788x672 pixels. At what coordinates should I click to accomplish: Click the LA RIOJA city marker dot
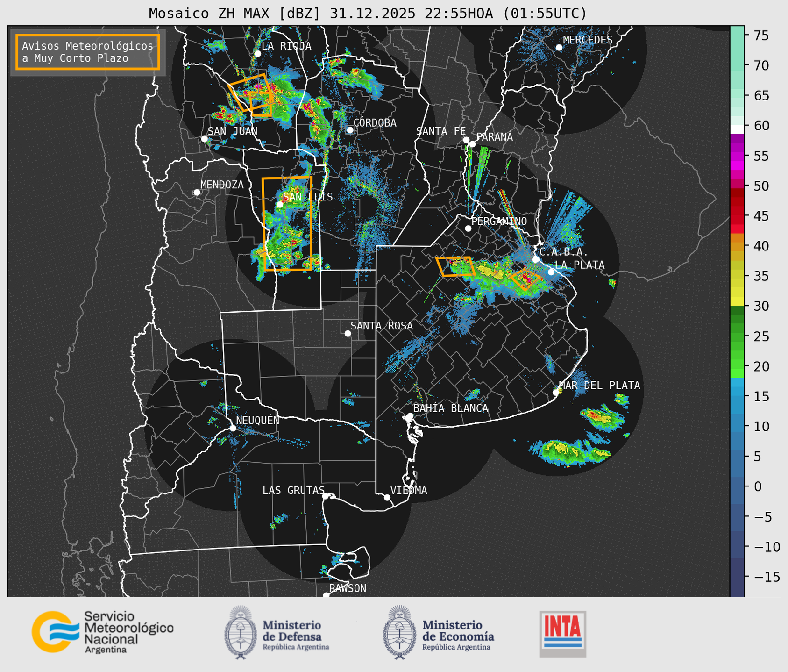(257, 54)
